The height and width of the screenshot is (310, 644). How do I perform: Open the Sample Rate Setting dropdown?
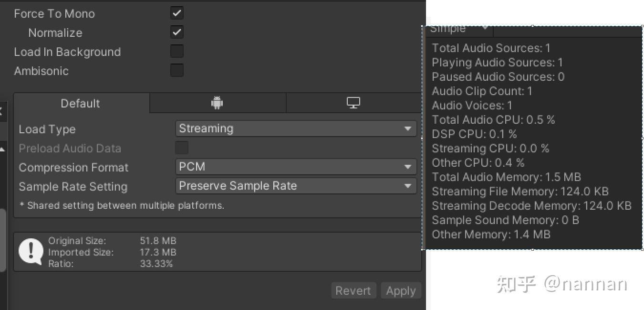coord(296,186)
